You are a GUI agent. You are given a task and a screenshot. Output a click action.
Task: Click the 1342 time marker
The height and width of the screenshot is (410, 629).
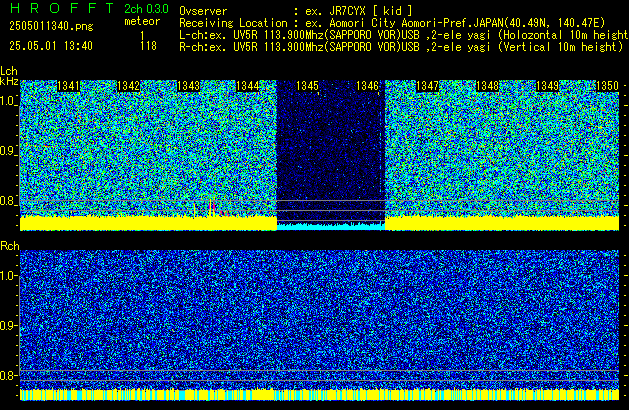tap(128, 86)
